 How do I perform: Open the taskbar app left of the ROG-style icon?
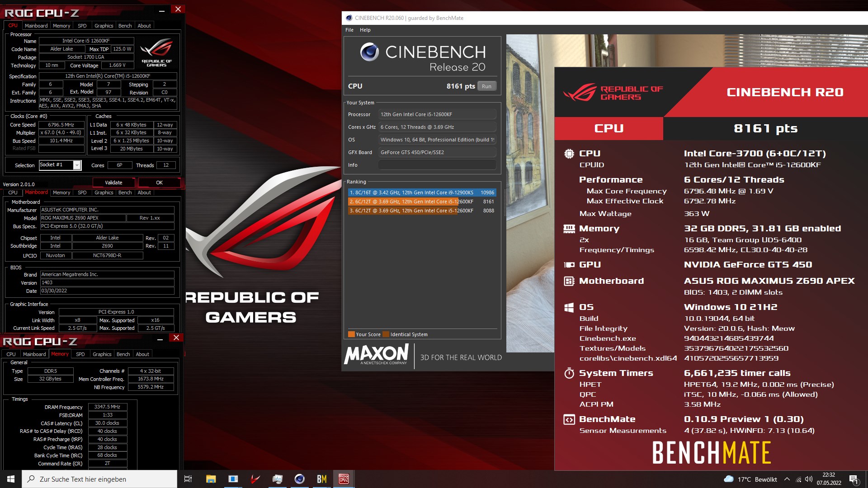[233, 479]
